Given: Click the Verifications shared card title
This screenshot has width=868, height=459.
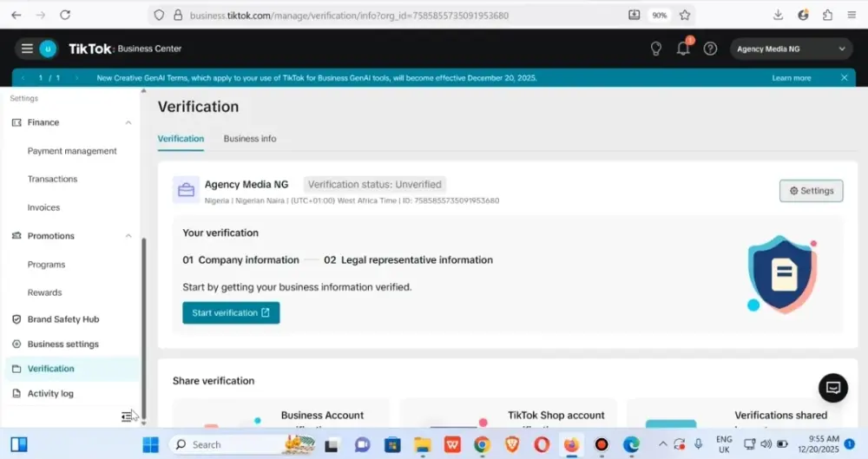Looking at the screenshot, I should point(780,416).
